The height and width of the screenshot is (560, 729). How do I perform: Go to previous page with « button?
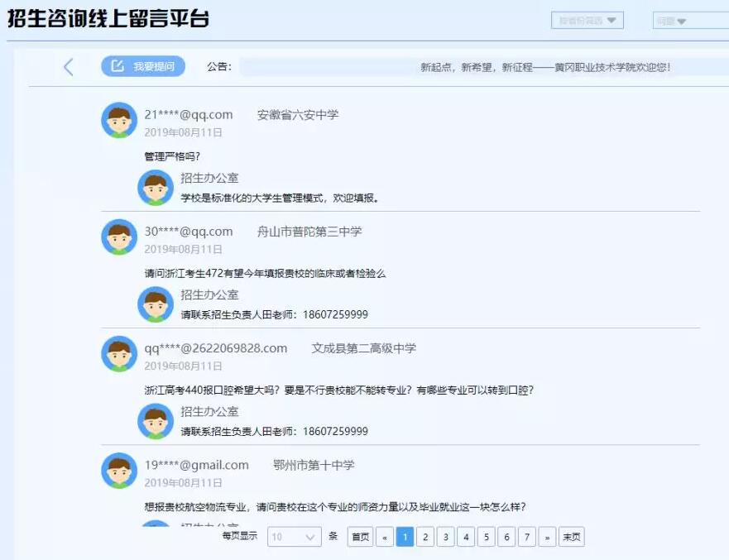tap(385, 537)
